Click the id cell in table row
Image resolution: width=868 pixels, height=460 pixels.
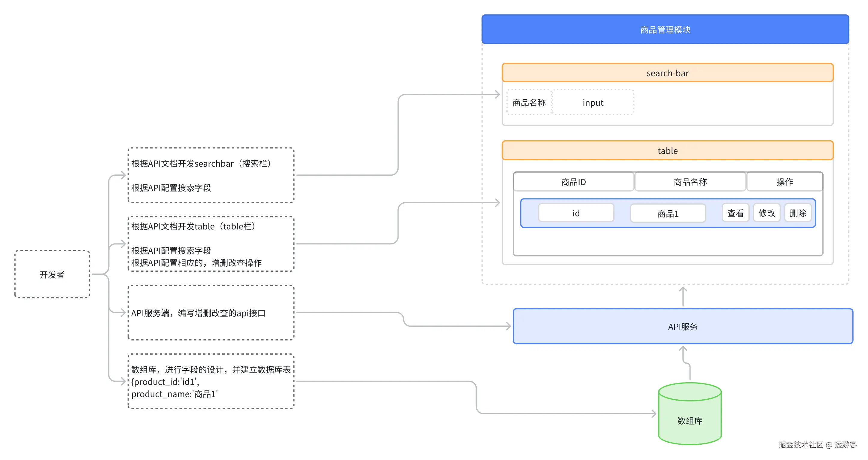[576, 213]
